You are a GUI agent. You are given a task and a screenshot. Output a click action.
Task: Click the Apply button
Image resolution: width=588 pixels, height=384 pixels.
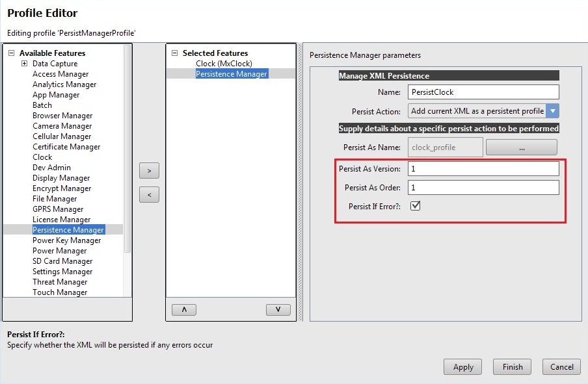pos(462,367)
